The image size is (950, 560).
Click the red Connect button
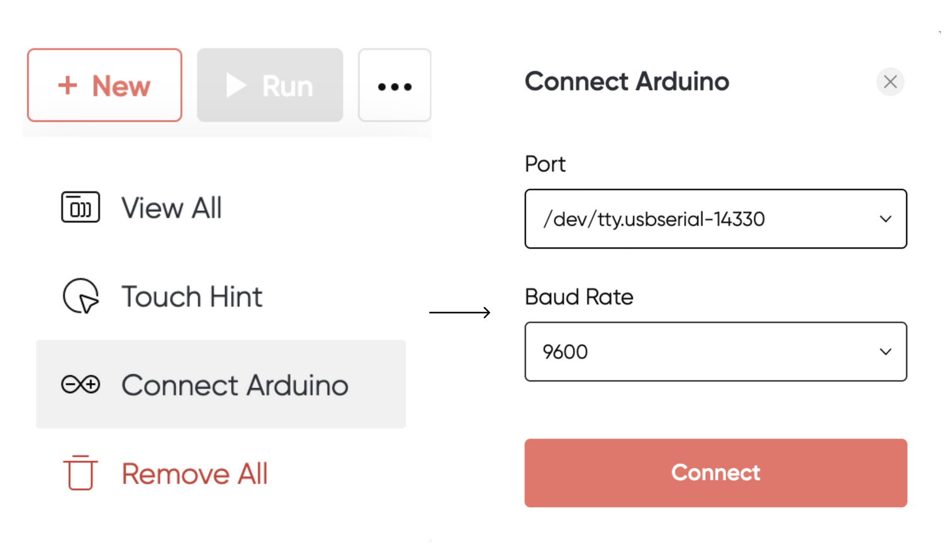[716, 473]
